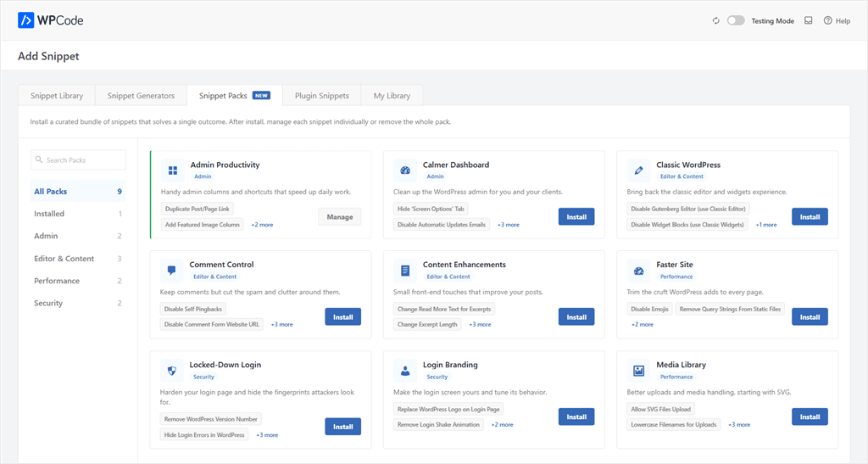The image size is (868, 464).
Task: Click the Faster Site speedometer icon
Action: click(x=638, y=271)
